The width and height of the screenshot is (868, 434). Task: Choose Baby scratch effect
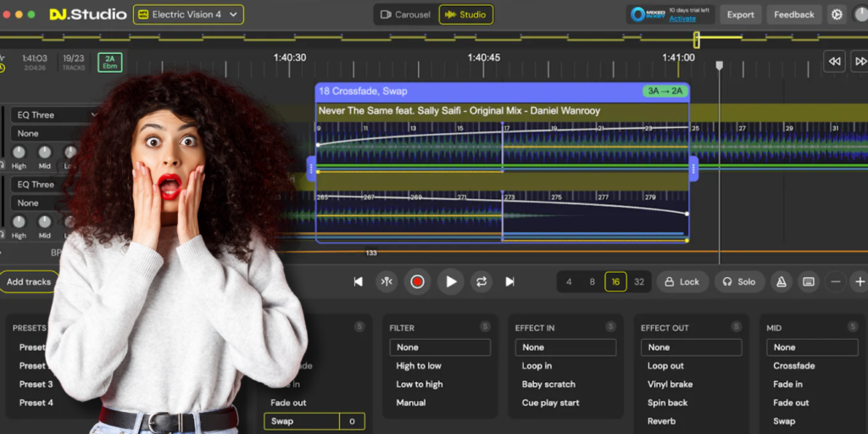pyautogui.click(x=548, y=384)
